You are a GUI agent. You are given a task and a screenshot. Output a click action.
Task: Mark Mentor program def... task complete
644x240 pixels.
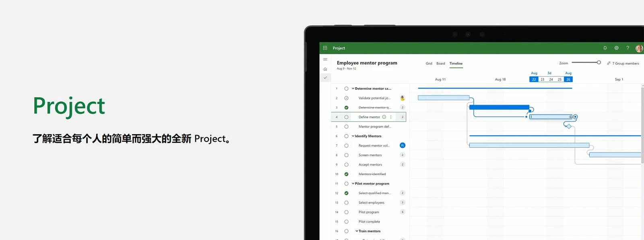click(x=346, y=127)
